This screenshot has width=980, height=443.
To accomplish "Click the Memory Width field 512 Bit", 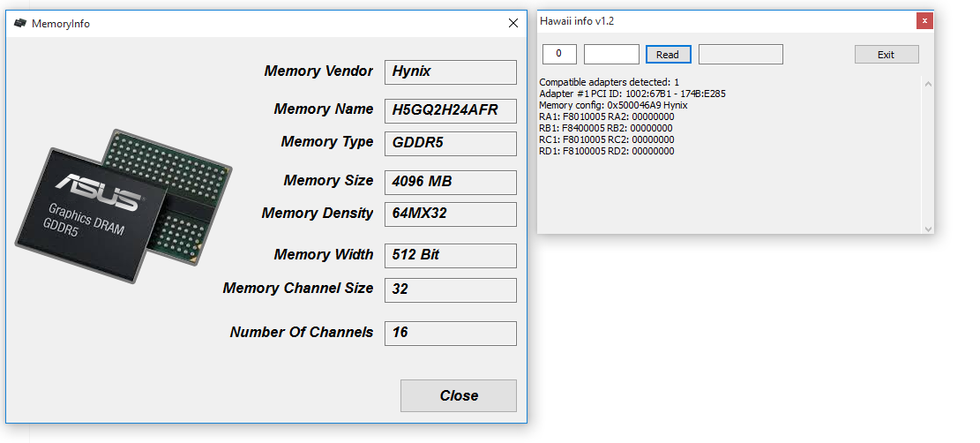I will tap(450, 256).
